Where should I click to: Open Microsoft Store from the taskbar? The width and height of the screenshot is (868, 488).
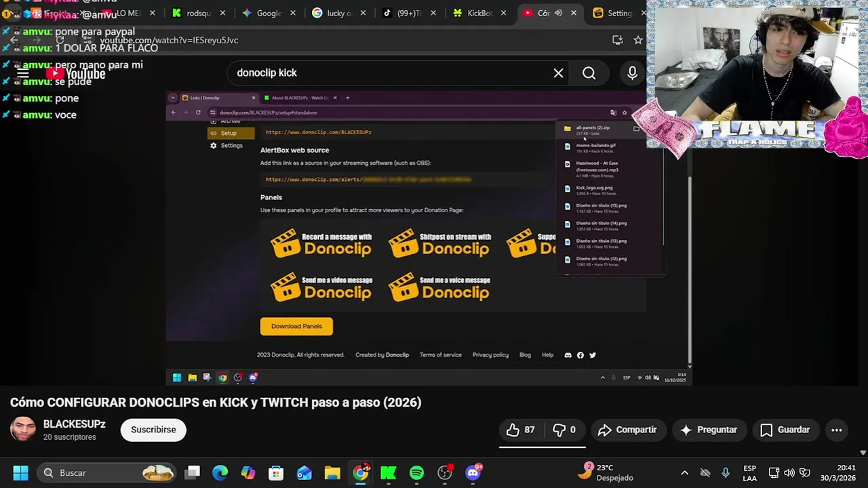point(276,472)
